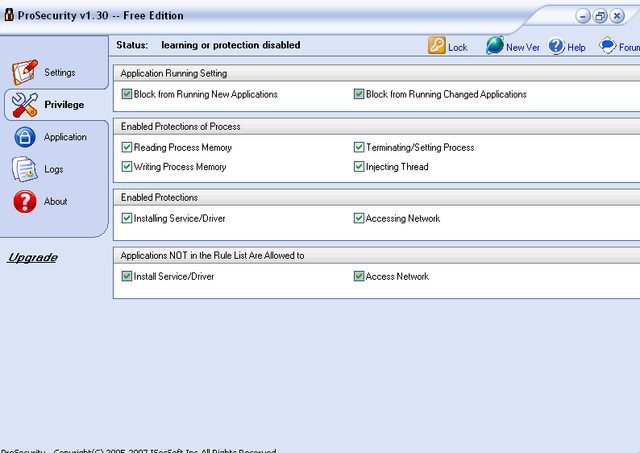Screen dimensions: 640x453
Task: Click the Application blue lock icon
Action: click(24, 137)
